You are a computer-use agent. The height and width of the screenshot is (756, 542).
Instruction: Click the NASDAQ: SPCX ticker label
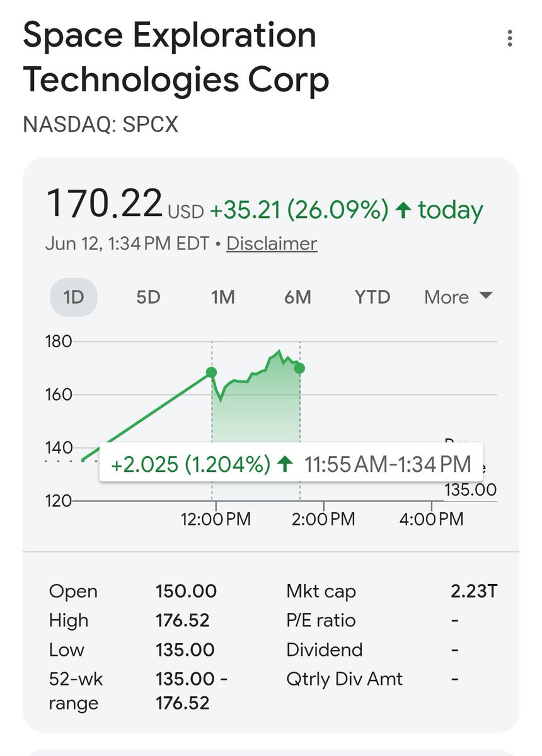click(101, 125)
